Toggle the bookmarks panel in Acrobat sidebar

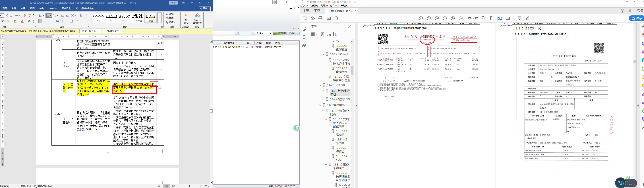(x=304, y=37)
